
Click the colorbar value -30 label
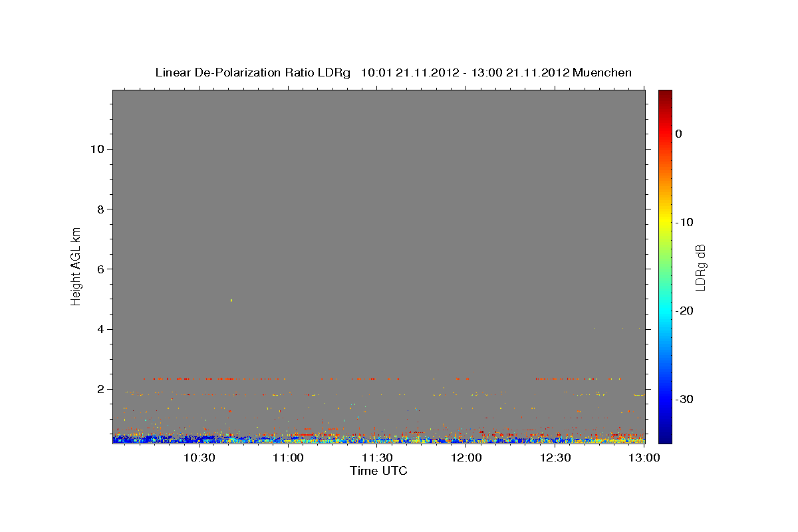(685, 399)
